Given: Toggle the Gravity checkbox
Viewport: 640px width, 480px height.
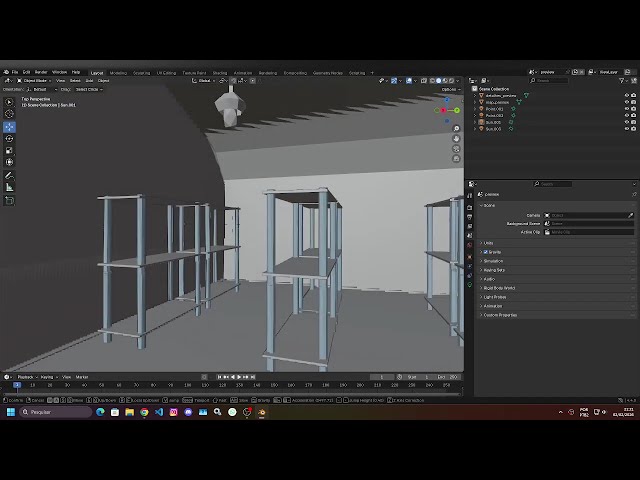Looking at the screenshot, I should (486, 252).
